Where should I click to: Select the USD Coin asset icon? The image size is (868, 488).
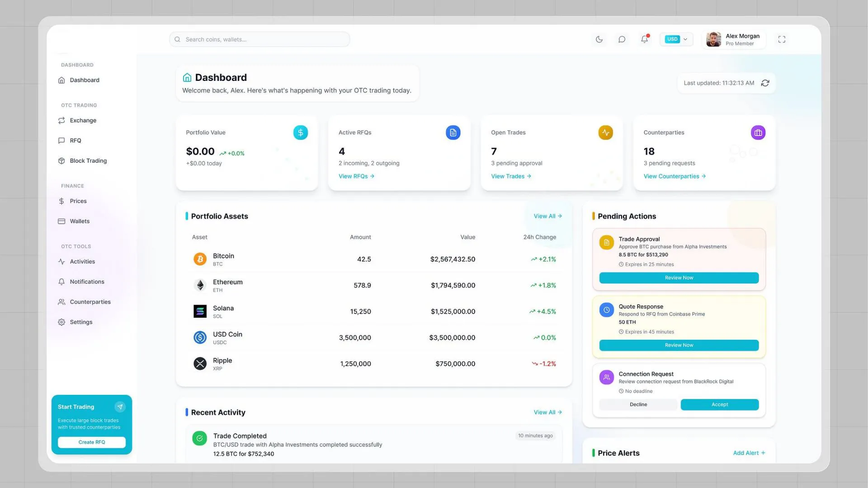200,338
